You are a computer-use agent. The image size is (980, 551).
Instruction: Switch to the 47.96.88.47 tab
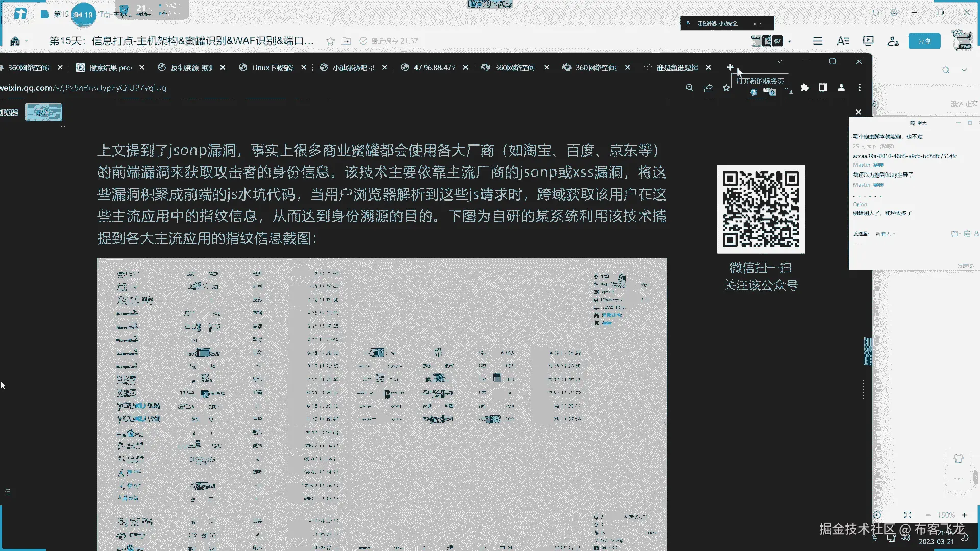click(x=434, y=68)
